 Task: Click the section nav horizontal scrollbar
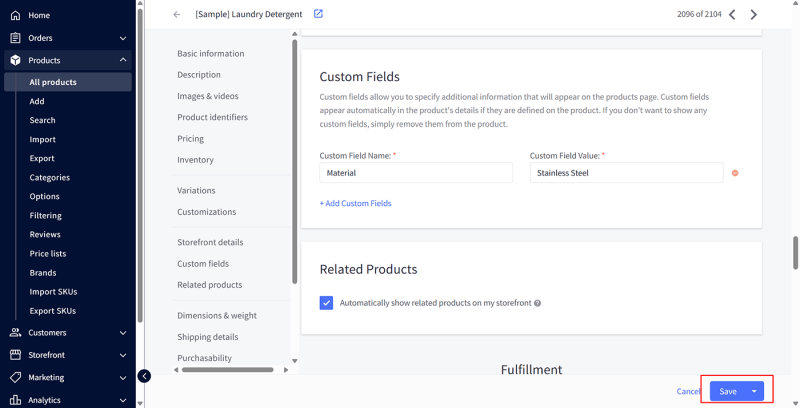228,370
